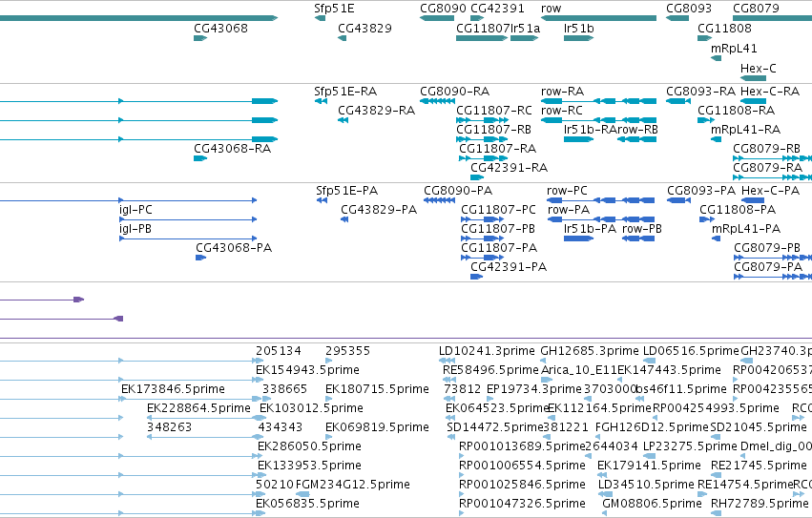Click the mRpL41-RA transcript label

[x=746, y=130]
